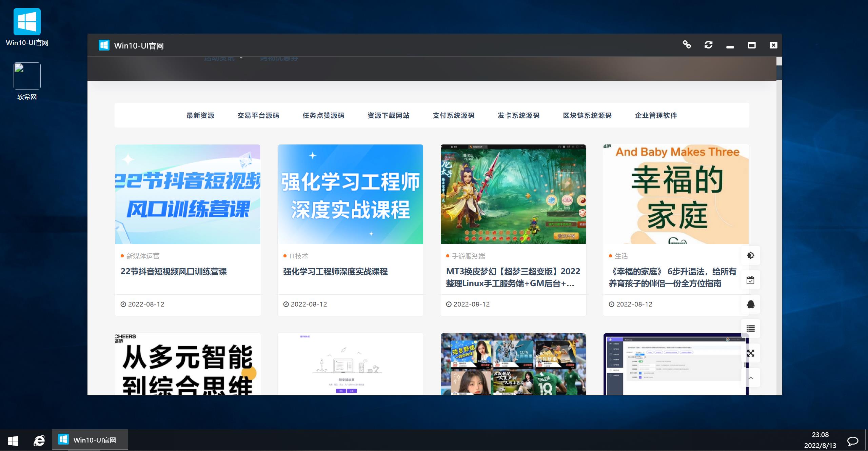Select the 任务点赞源码 tab
Screen dimensions: 868x451
pyautogui.click(x=323, y=116)
